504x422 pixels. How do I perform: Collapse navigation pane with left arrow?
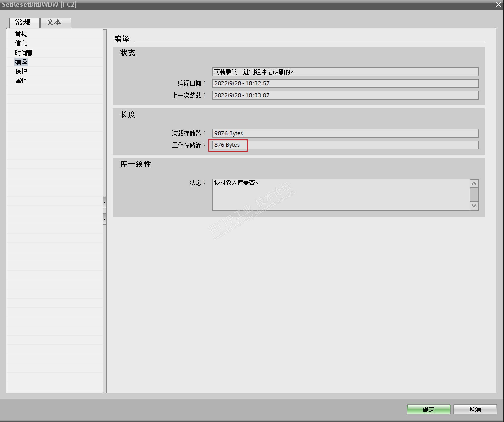(105, 202)
